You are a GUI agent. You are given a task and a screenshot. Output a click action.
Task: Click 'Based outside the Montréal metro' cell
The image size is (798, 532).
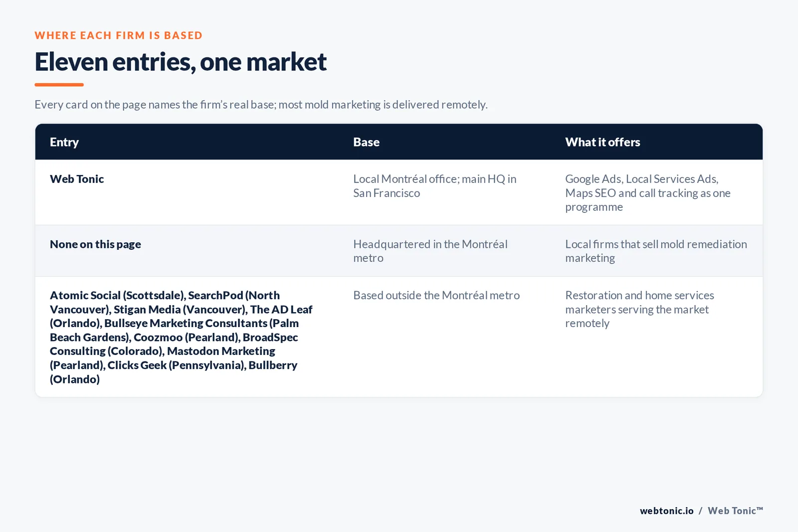click(436, 295)
